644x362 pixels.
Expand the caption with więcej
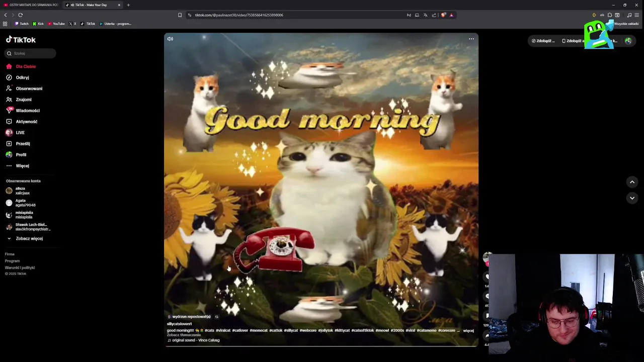(x=468, y=330)
